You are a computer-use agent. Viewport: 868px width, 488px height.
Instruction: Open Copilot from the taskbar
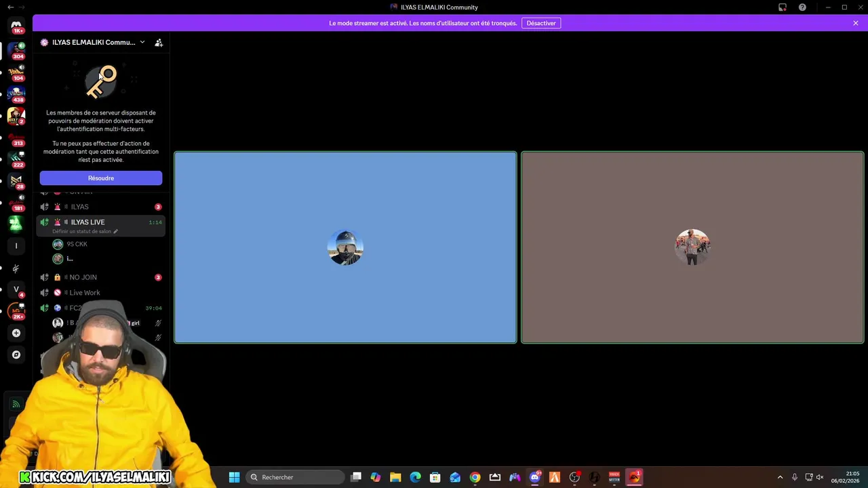376,477
